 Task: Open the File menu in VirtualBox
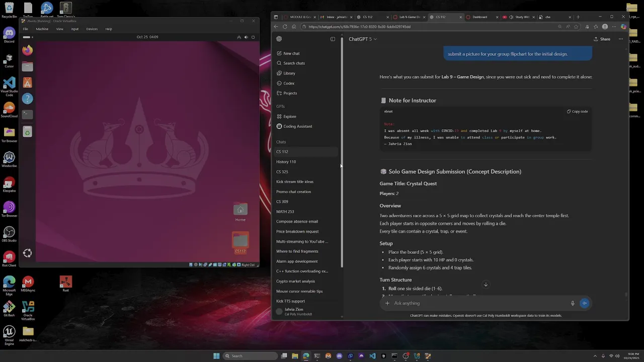click(x=25, y=29)
